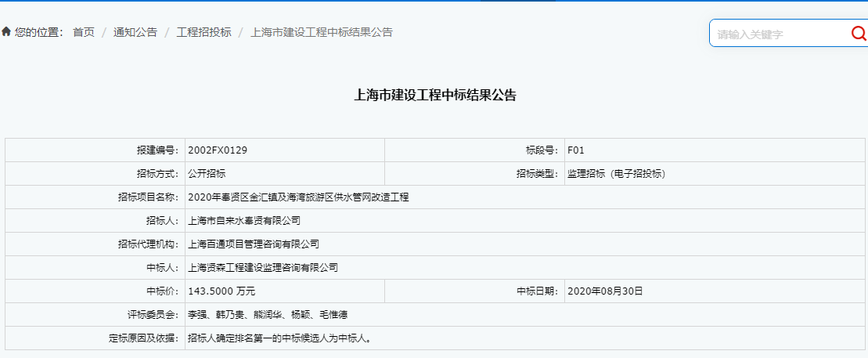Click the page title heading 上海市建设工程中标结果公告

[435, 96]
